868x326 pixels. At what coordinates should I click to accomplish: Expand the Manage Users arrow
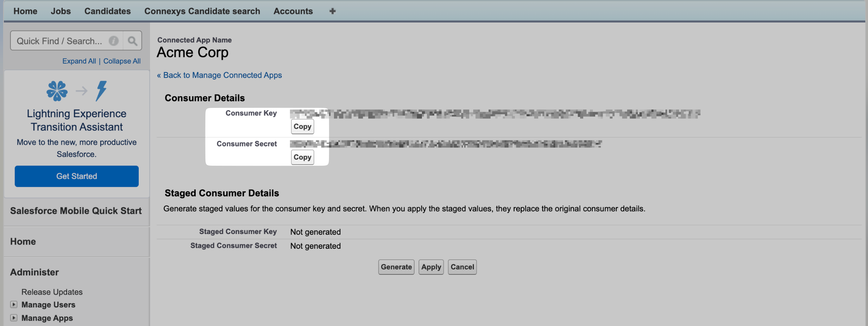click(x=14, y=305)
